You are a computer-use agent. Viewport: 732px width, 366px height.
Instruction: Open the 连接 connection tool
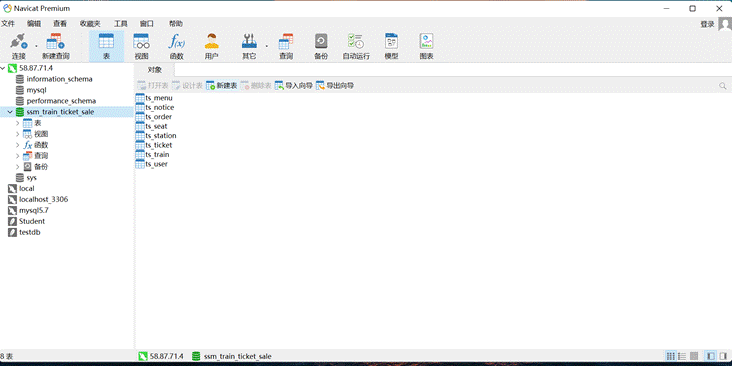(19, 47)
